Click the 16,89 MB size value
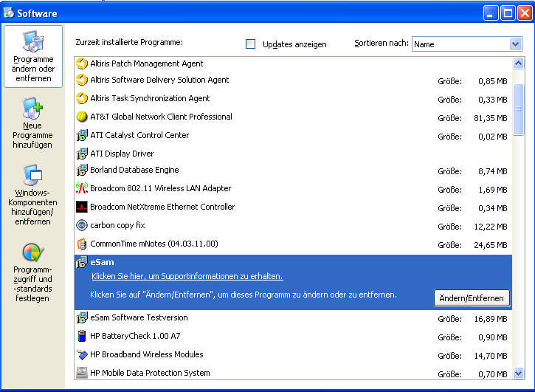Screen dimensions: 535x392 click(x=490, y=319)
